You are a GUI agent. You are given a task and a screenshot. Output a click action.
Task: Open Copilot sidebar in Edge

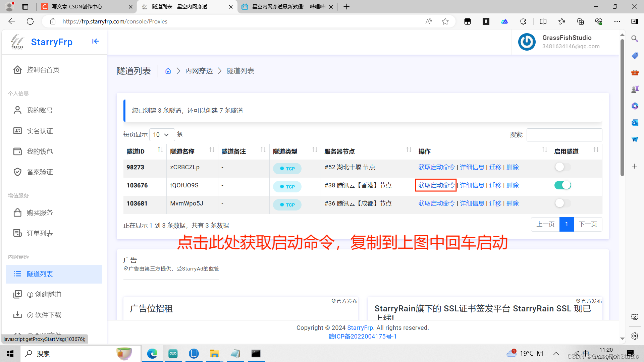[635, 21]
